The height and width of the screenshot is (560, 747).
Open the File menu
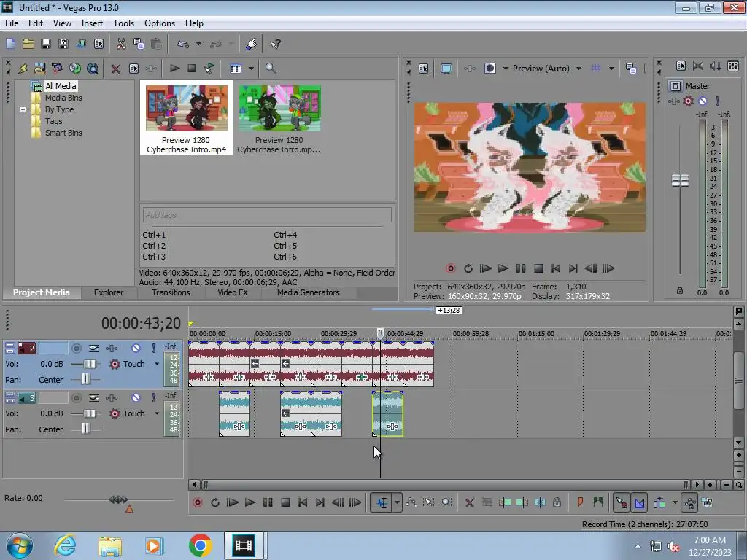tap(12, 23)
